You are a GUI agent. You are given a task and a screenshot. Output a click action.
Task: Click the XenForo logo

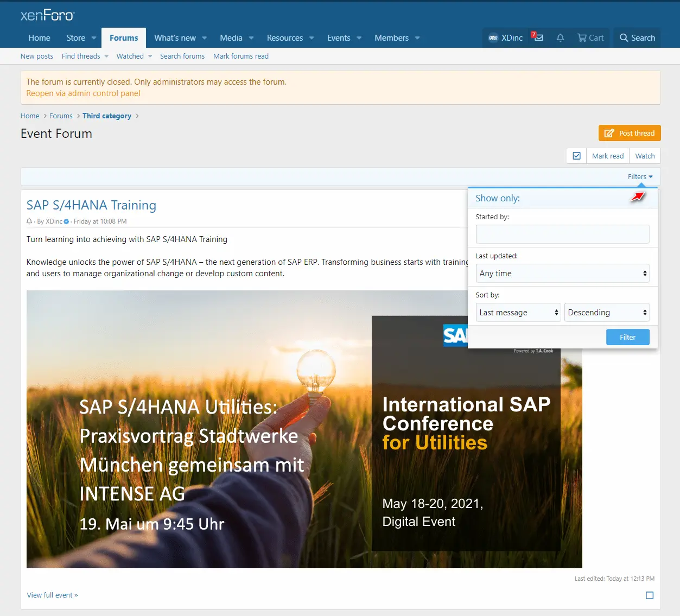point(47,15)
